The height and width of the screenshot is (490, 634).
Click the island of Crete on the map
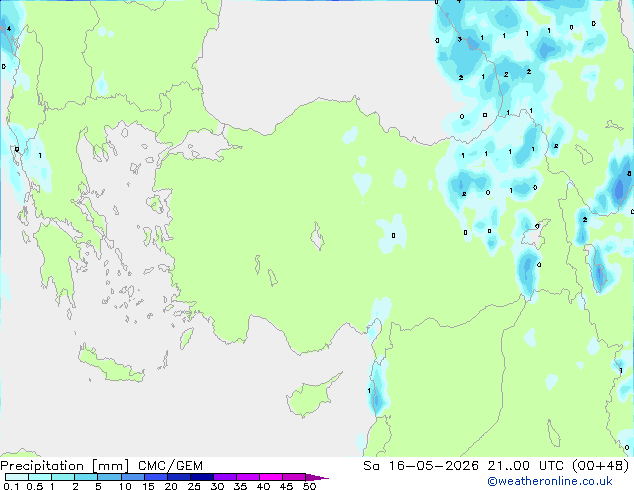[111, 364]
